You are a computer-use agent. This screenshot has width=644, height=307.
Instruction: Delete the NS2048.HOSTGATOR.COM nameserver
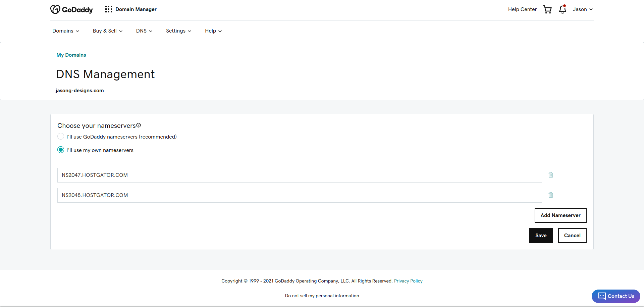tap(551, 195)
